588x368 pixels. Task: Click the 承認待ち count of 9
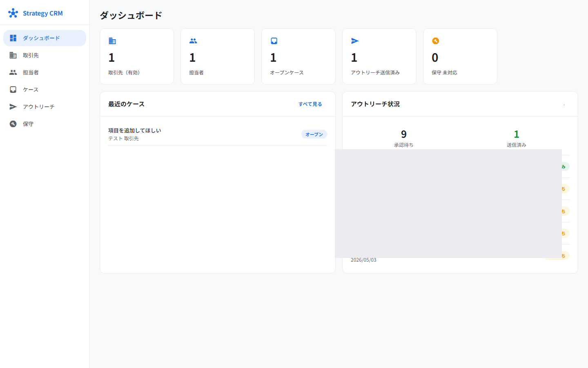(404, 134)
